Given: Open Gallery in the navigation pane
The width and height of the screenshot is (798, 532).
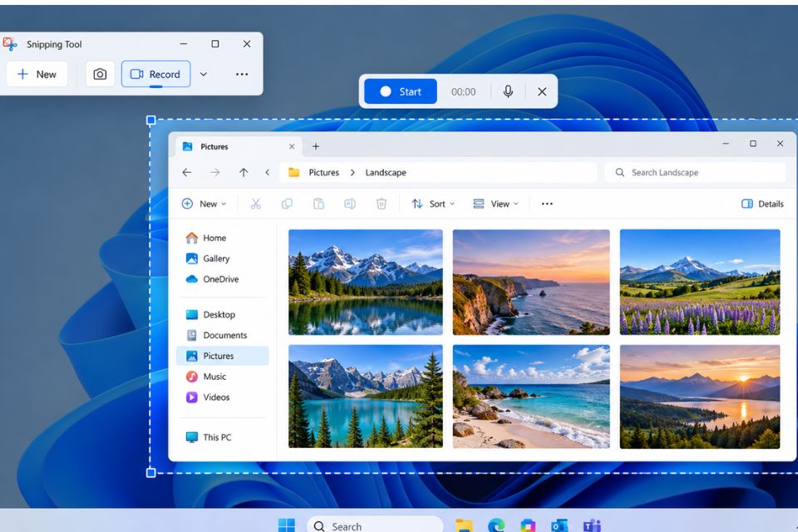Looking at the screenshot, I should (x=224, y=259).
